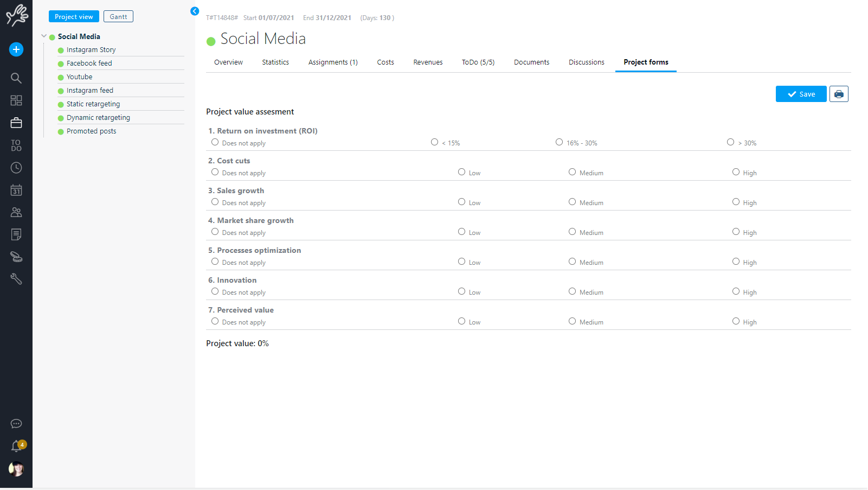Open the user profile avatar
The width and height of the screenshot is (868, 490).
click(16, 469)
